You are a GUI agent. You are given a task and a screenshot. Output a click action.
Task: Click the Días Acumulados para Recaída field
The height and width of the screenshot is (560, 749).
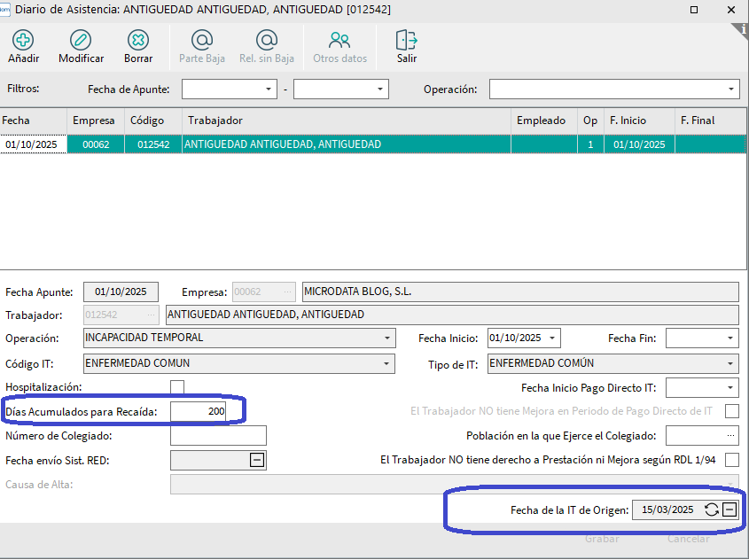199,412
